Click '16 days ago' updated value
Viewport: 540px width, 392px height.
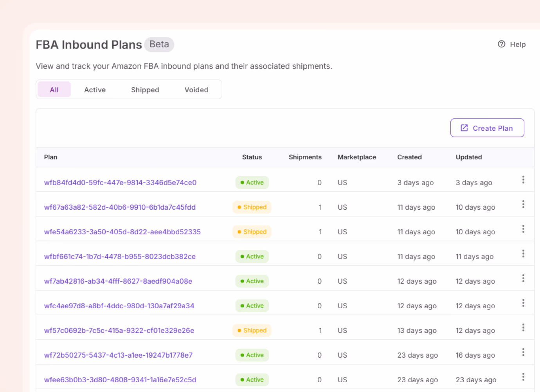click(x=475, y=355)
